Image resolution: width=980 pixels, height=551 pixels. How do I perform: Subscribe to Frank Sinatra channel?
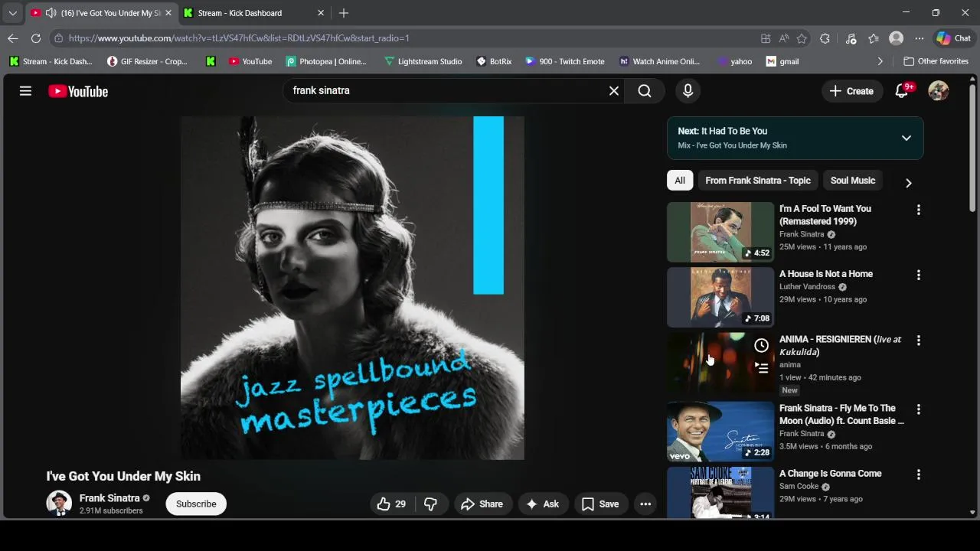(x=196, y=504)
